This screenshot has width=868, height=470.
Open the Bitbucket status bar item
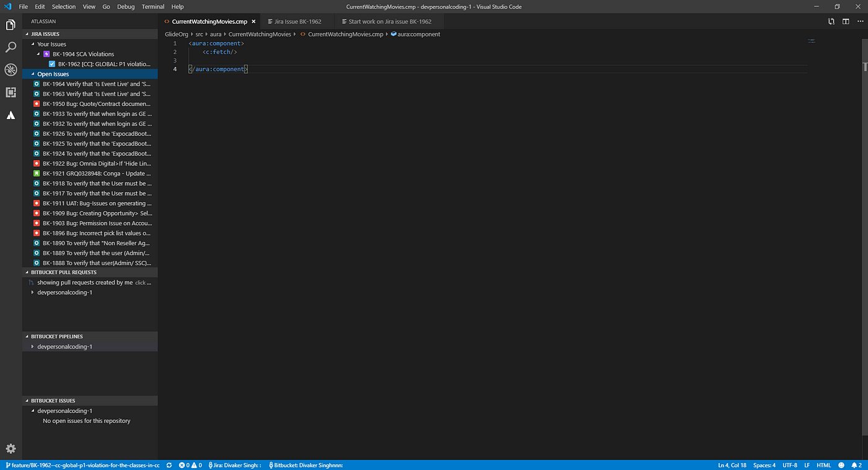pyautogui.click(x=305, y=464)
